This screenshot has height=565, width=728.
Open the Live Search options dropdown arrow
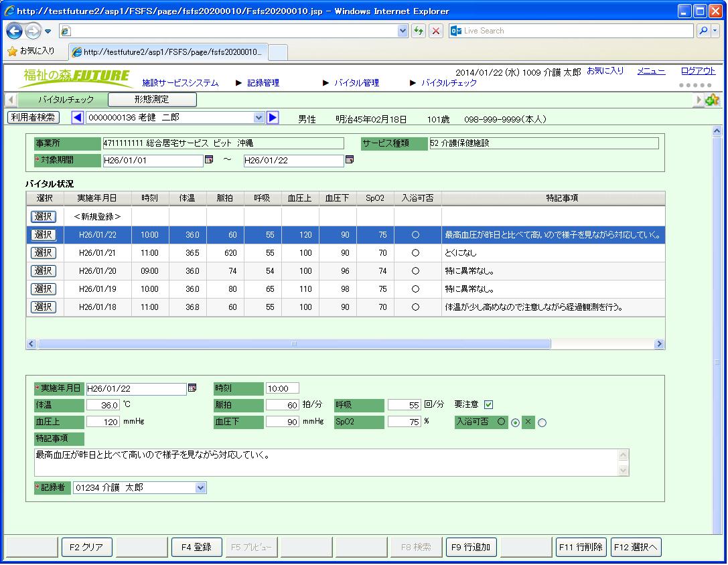coord(715,31)
